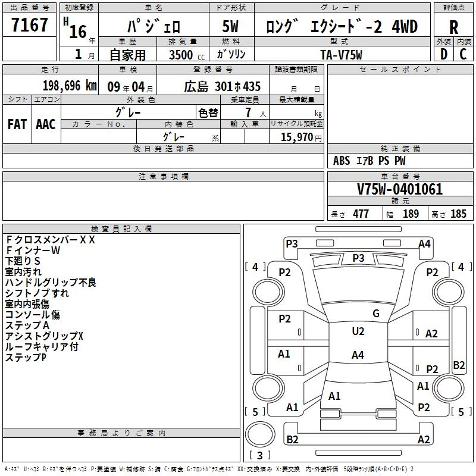The image size is (476, 476).
Task: Select the note 下廻りS
Action: point(23,261)
